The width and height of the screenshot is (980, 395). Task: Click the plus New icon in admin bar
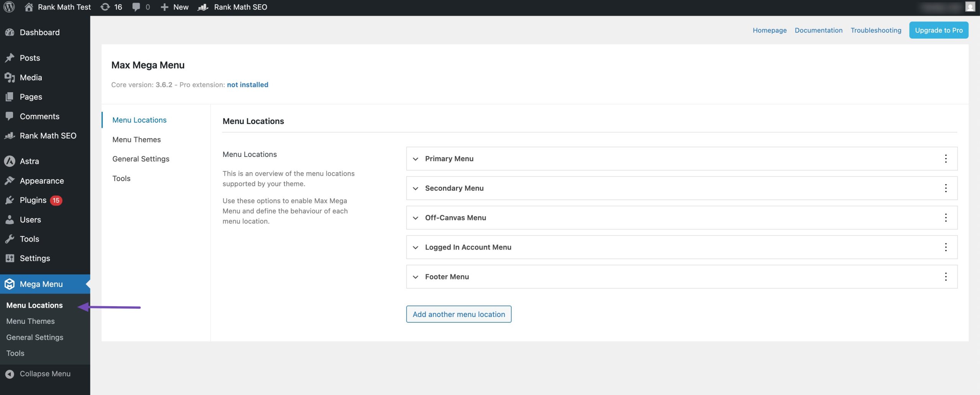[164, 7]
